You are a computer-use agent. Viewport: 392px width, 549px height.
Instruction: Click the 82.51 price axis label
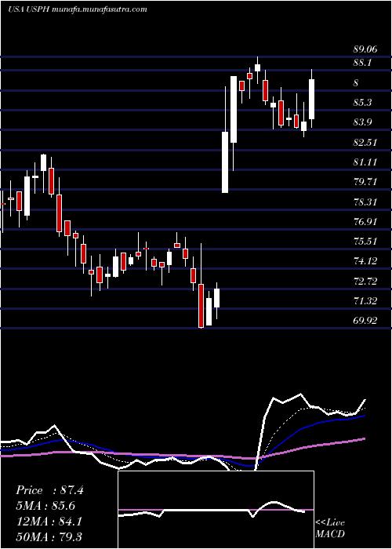[x=365, y=143]
